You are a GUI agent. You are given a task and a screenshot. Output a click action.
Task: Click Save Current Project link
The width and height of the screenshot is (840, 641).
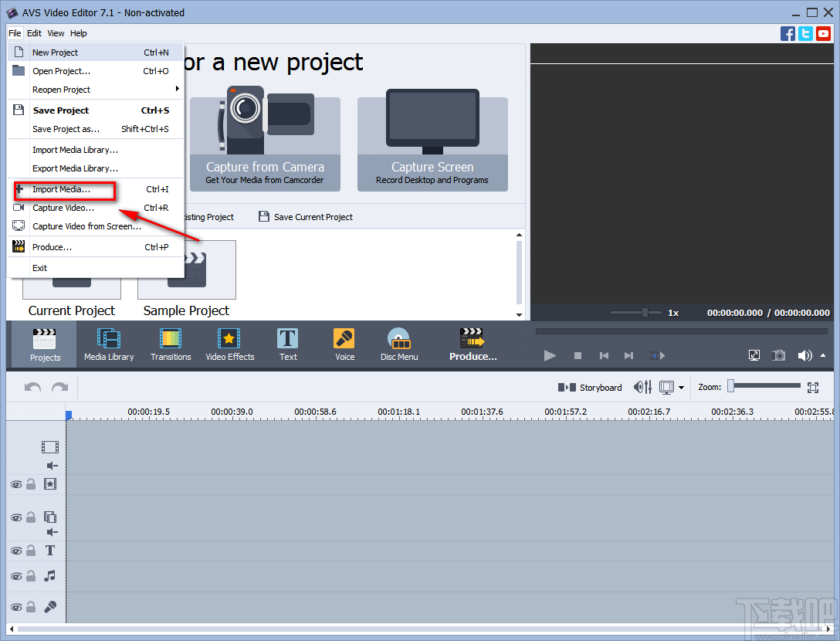pyautogui.click(x=306, y=216)
